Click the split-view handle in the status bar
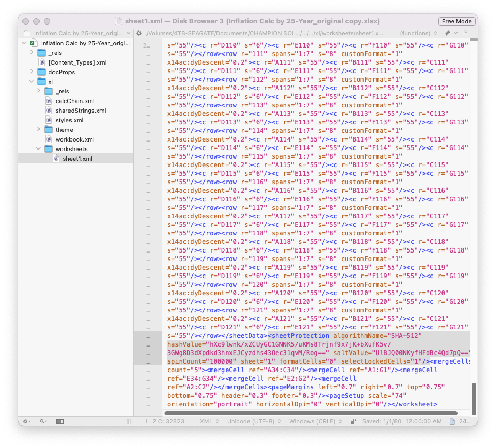This screenshot has width=496, height=448. [129, 421]
